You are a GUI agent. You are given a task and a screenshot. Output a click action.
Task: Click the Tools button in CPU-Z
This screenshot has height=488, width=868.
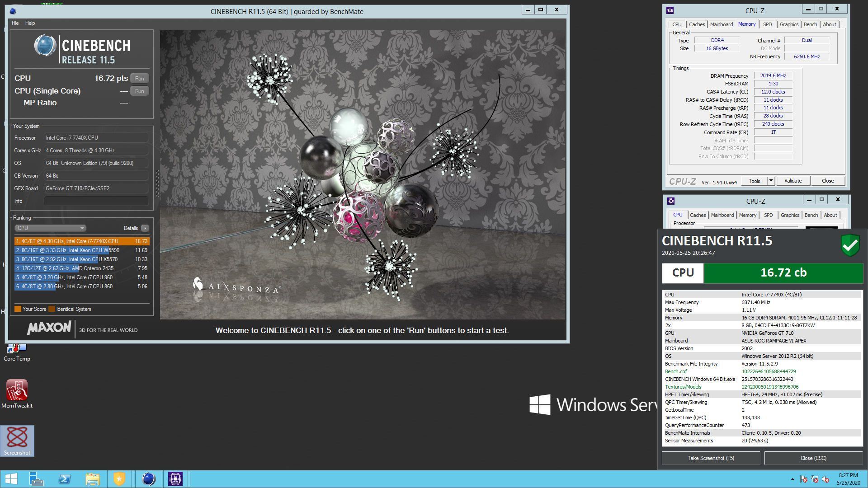[755, 181]
